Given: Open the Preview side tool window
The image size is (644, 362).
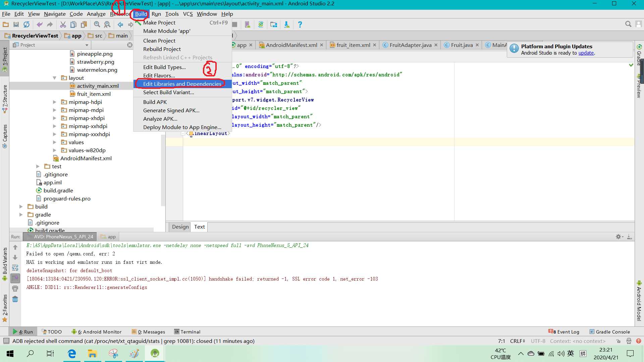Looking at the screenshot, I should pyautogui.click(x=639, y=86).
